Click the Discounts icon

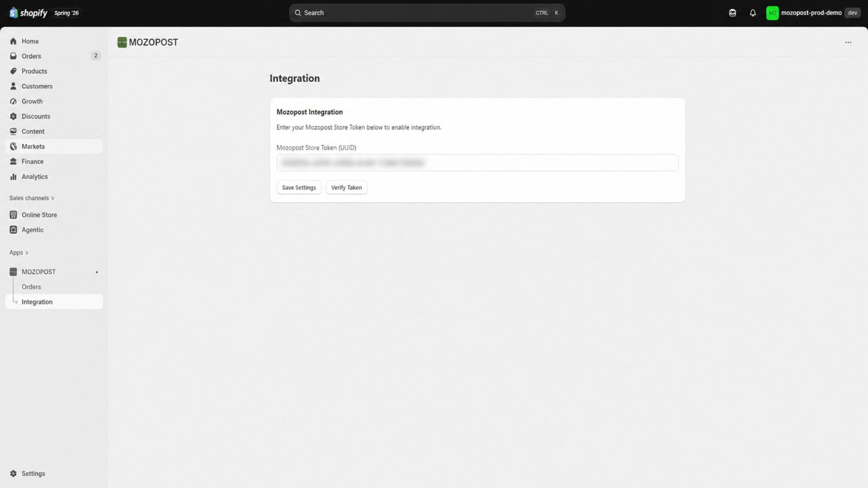click(x=14, y=117)
